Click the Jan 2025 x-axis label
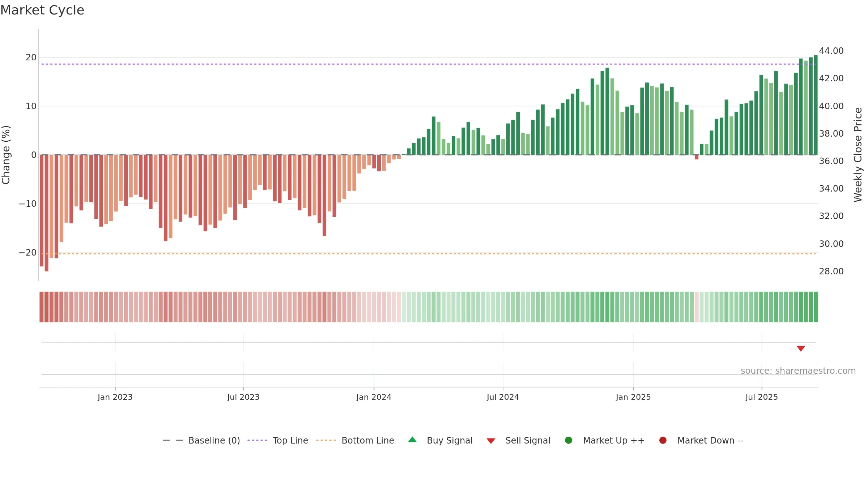 [633, 397]
